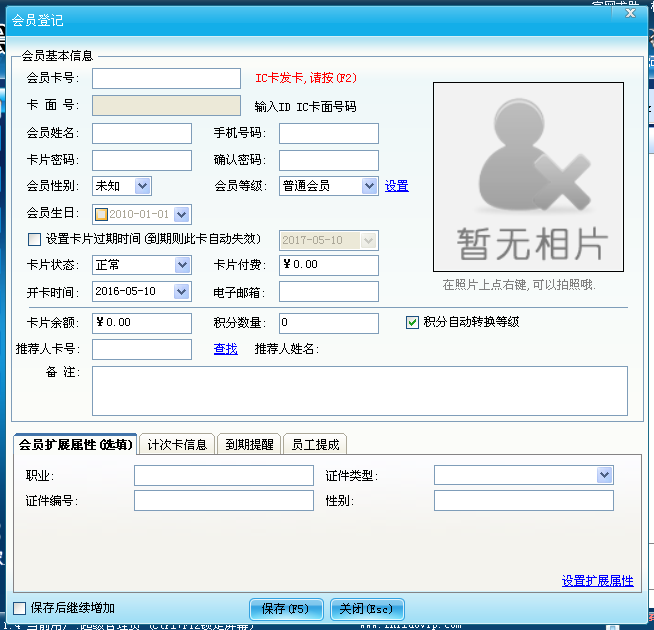Image resolution: width=654 pixels, height=630 pixels.
Task: Click the 设置 link beside member level
Action: [397, 186]
